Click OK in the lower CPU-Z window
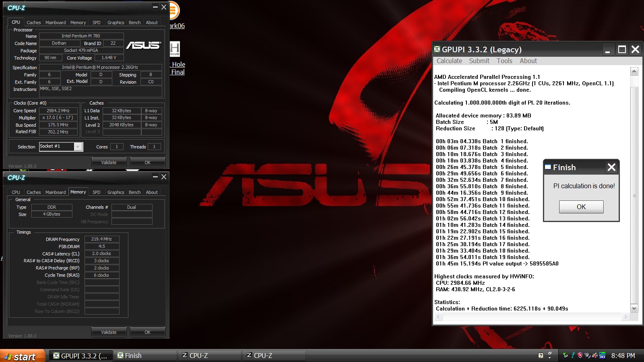Screen dimensions: 644x362 (x=147, y=332)
